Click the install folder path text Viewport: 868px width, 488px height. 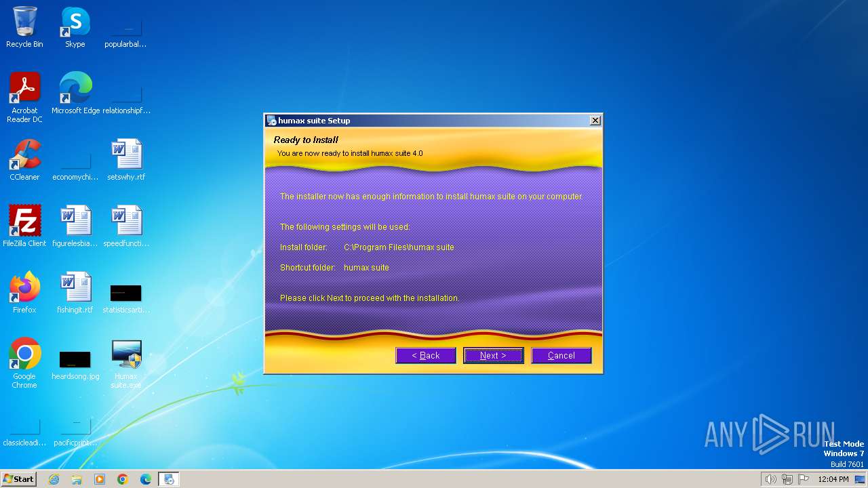coord(399,247)
